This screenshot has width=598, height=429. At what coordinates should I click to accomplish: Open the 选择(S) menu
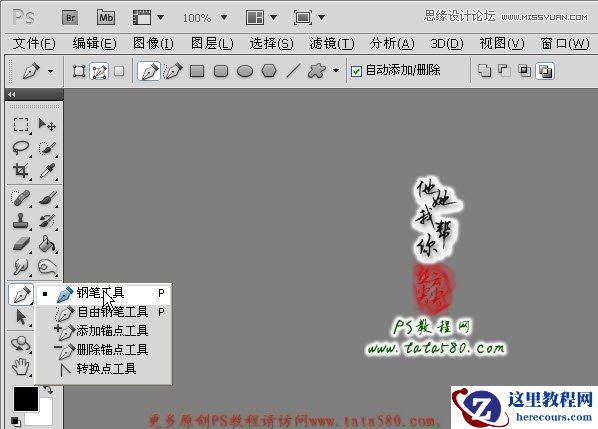[x=271, y=43]
